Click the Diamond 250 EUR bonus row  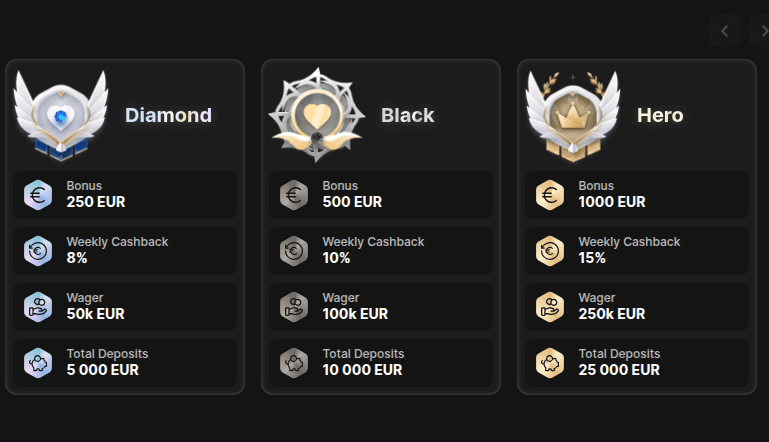125,194
